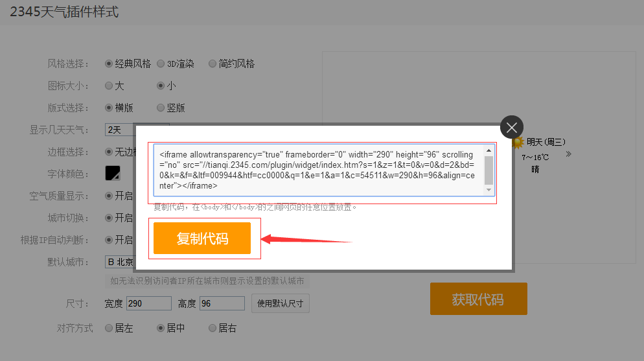This screenshot has width=644, height=361.
Task: Select 居右 alignment
Action: 213,328
